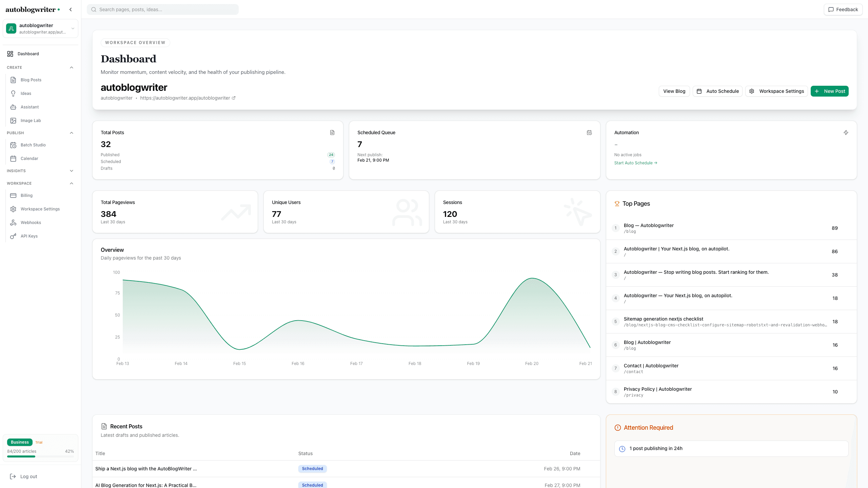Open Blog Posts menu item
868x488 pixels.
pyautogui.click(x=31, y=80)
